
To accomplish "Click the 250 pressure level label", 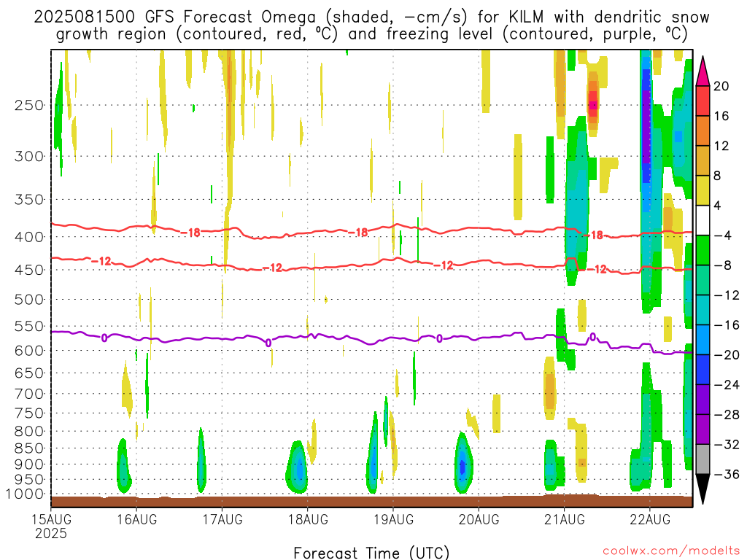I will click(x=29, y=105).
